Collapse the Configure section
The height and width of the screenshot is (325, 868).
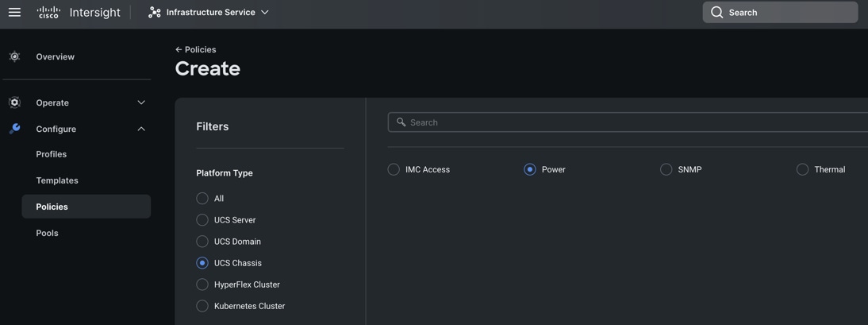click(141, 129)
